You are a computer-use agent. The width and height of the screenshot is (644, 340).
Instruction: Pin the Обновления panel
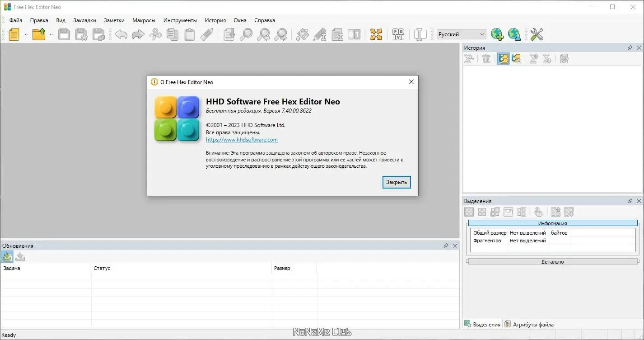(x=446, y=246)
